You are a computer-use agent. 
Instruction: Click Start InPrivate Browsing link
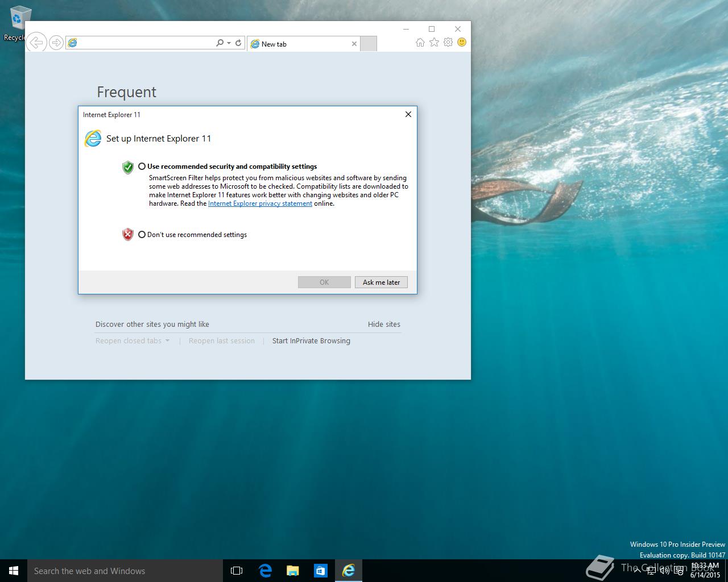(x=311, y=341)
